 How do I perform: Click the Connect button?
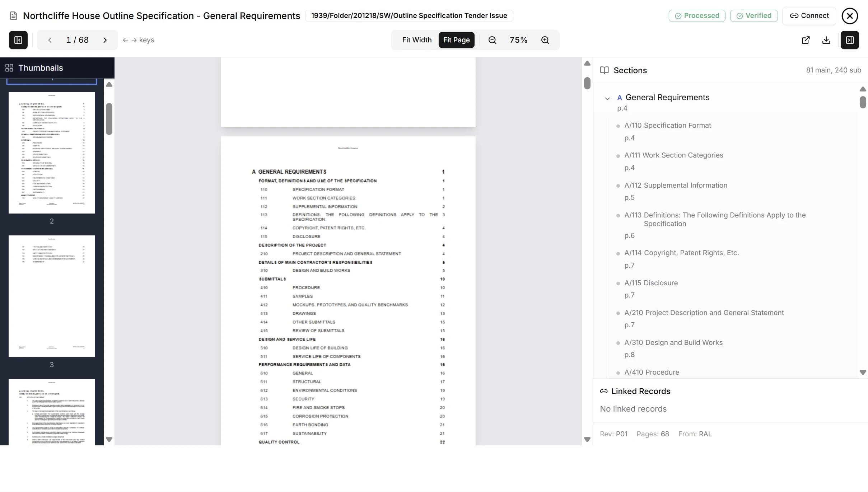(809, 15)
